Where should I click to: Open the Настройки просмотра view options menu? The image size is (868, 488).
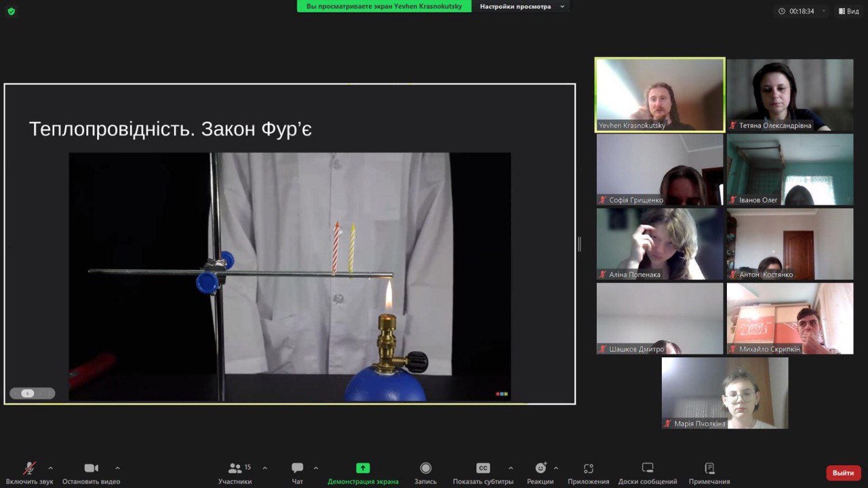522,6
